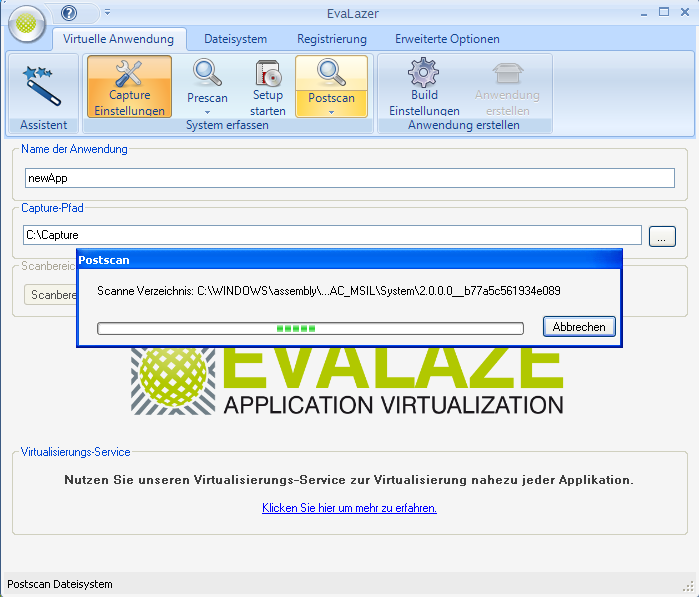Switch to the Dateisystem tab

[235, 39]
